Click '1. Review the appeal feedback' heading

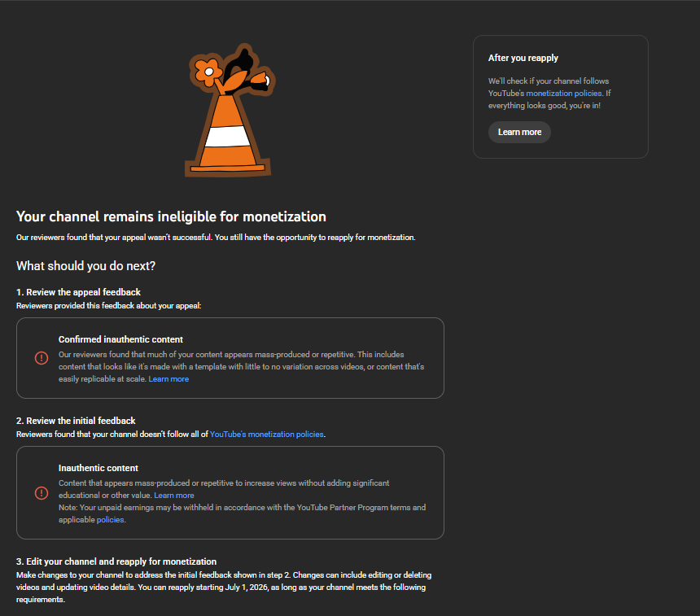(79, 292)
